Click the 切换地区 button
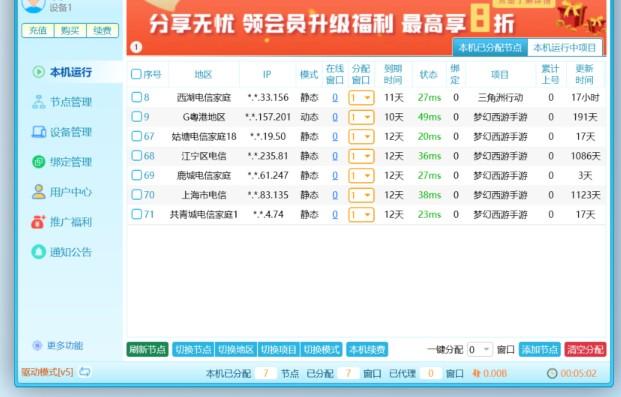This screenshot has width=621, height=397. tap(236, 349)
